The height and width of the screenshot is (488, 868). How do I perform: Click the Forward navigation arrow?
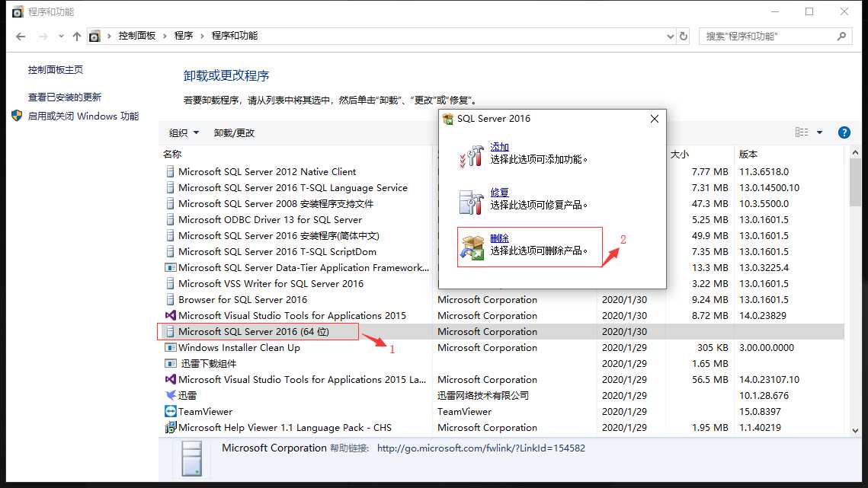pyautogui.click(x=43, y=36)
